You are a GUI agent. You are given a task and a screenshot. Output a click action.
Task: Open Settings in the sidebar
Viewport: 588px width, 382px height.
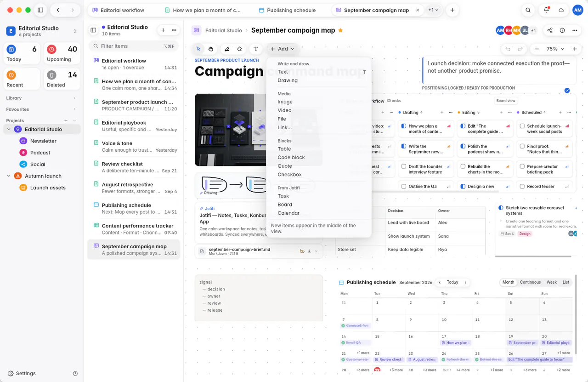point(22,373)
